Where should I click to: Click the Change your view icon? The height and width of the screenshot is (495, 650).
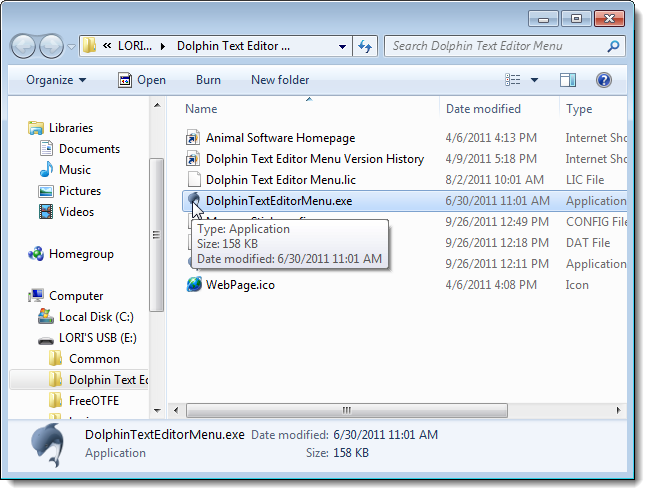(512, 80)
